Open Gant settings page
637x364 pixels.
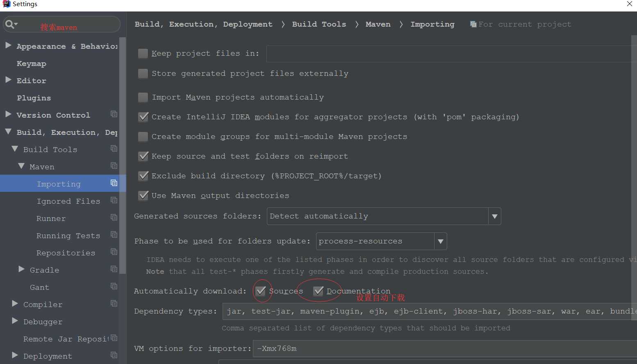point(39,287)
